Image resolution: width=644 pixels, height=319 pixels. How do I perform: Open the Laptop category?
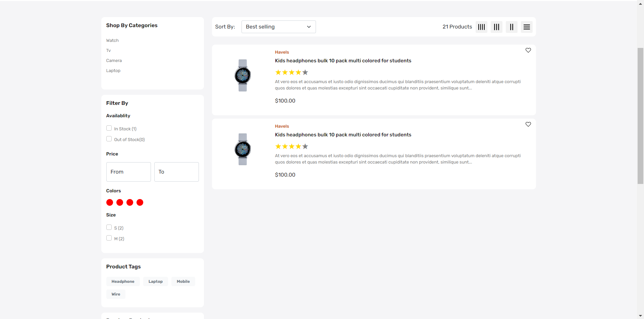tap(113, 71)
